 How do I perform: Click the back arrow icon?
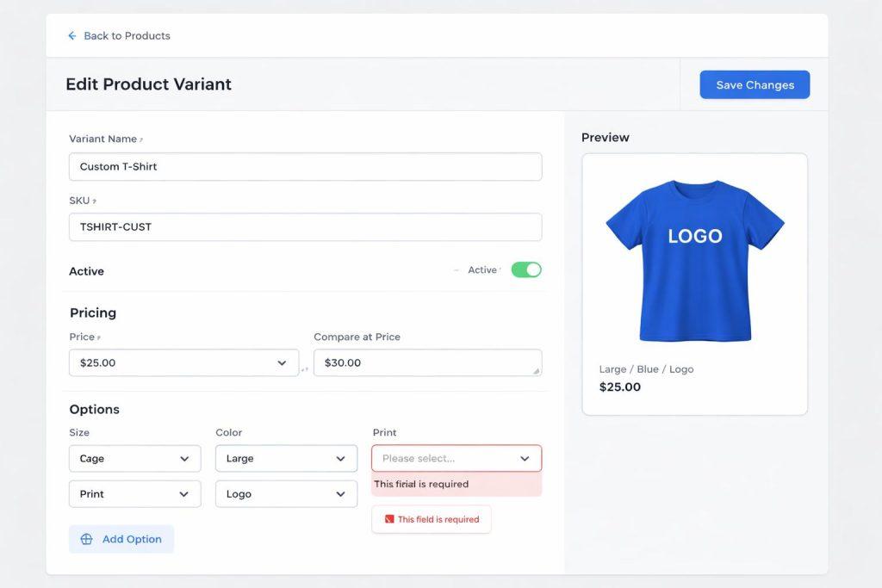[72, 36]
